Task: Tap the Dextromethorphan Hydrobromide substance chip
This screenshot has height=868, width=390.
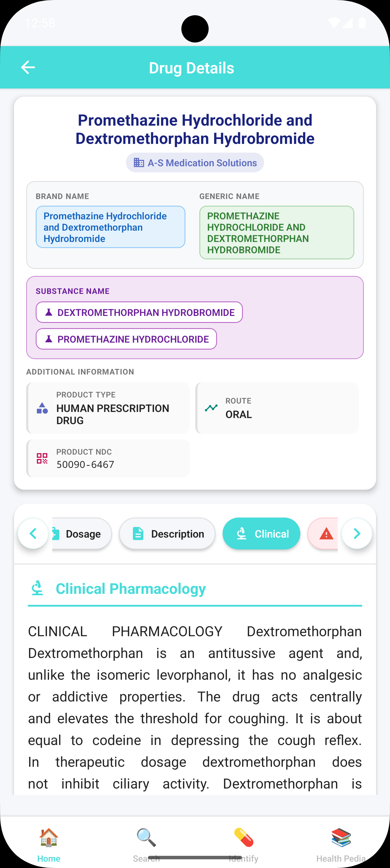Action: pos(139,312)
